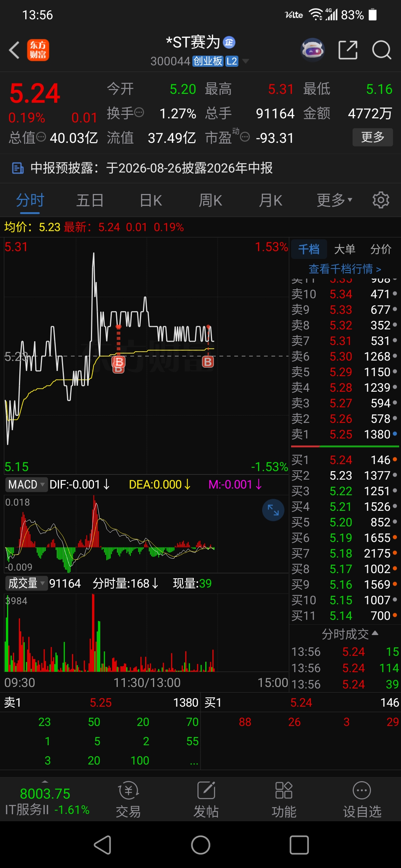This screenshot has width=401, height=868.
Task: Switch to 日K chart tab
Action: (151, 200)
